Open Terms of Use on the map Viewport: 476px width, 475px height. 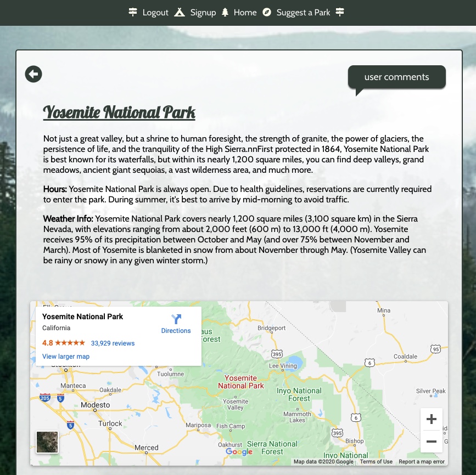[x=376, y=462]
